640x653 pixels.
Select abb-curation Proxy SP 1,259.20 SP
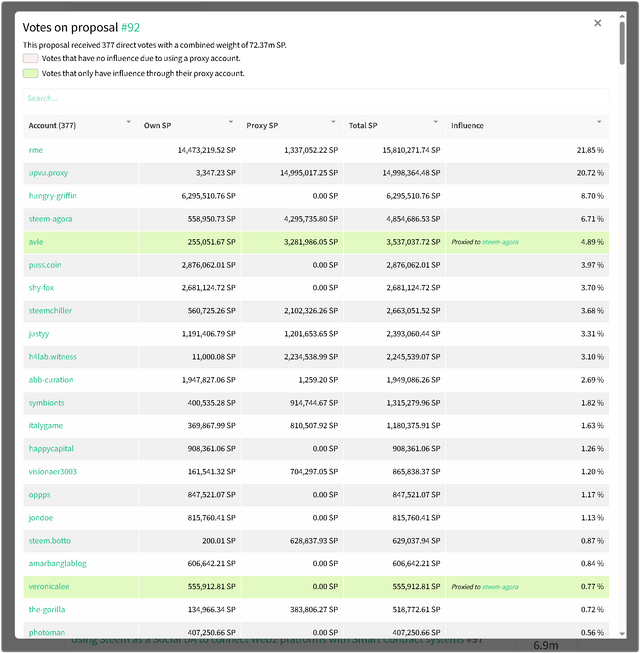318,380
